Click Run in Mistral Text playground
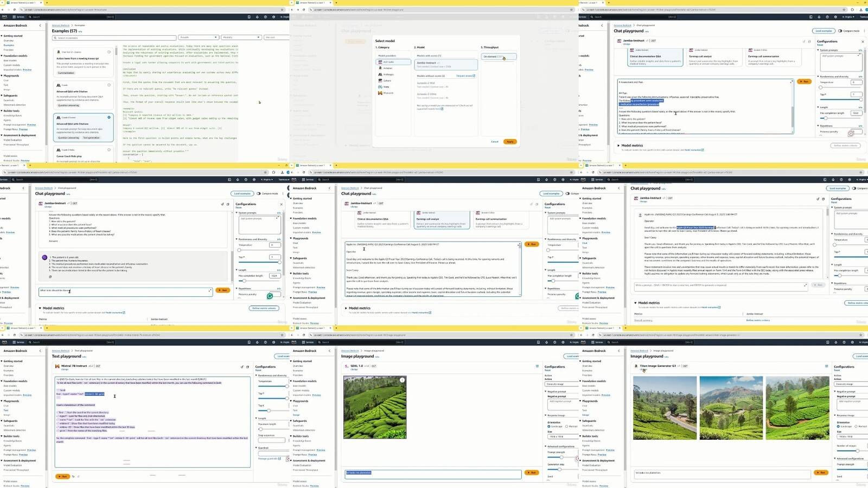 (63, 477)
